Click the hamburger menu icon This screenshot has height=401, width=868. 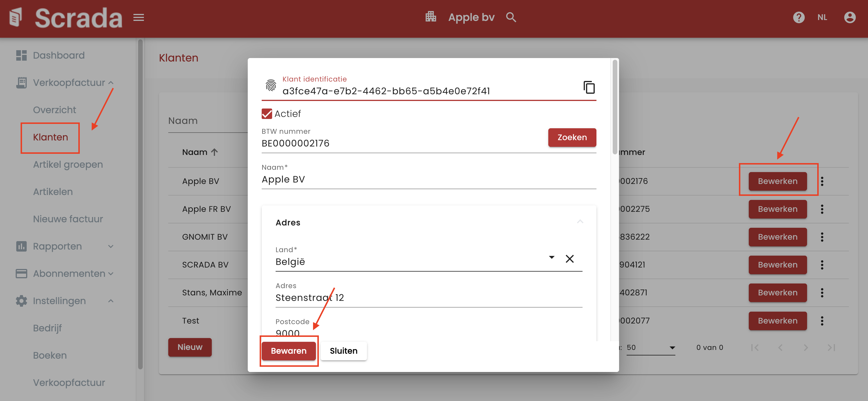pos(138,17)
